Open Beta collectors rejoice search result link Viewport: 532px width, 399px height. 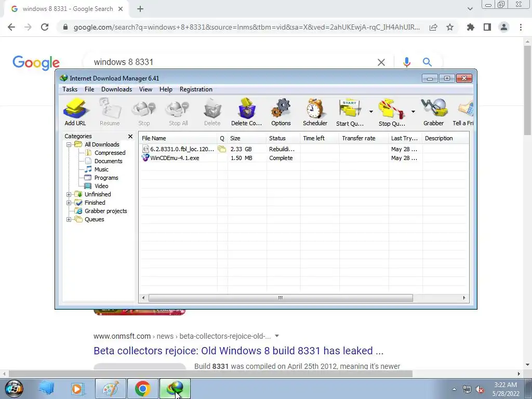(238, 351)
